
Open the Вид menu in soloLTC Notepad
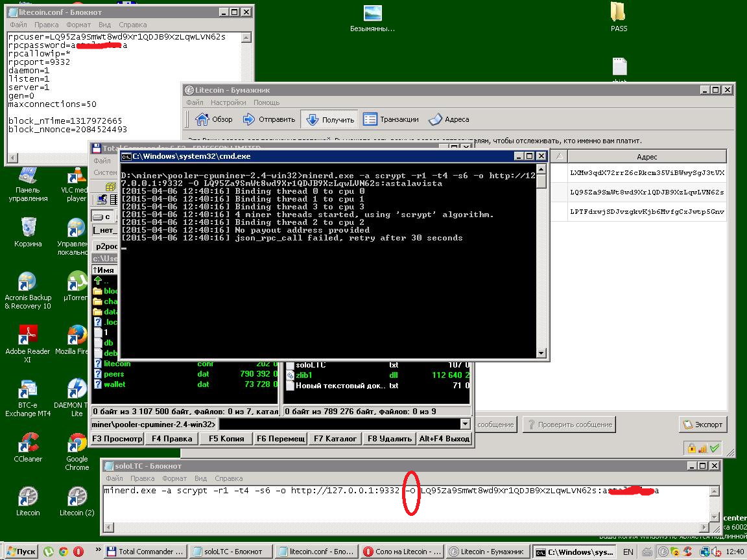point(200,478)
